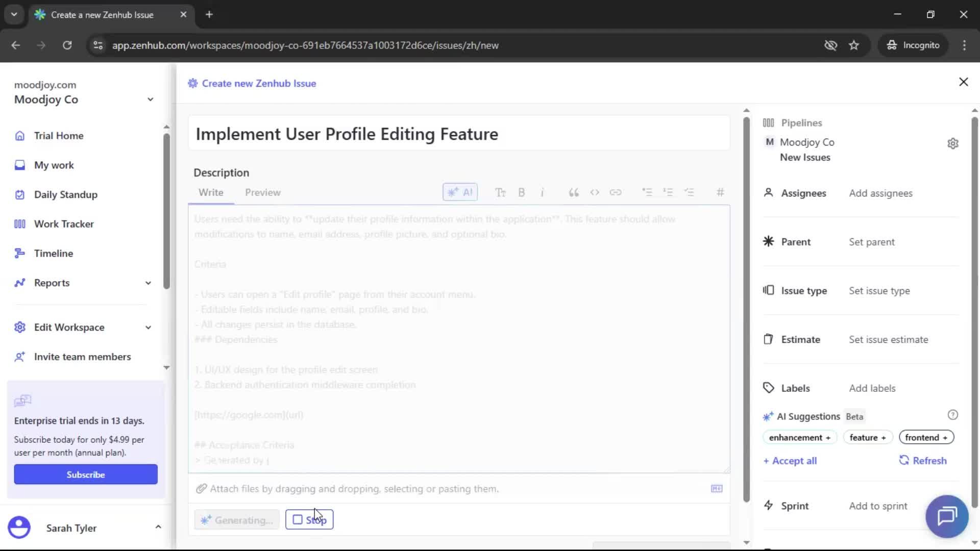Add the frontend AI suggestion label
Screen dimensions: 980x551
[x=925, y=437]
